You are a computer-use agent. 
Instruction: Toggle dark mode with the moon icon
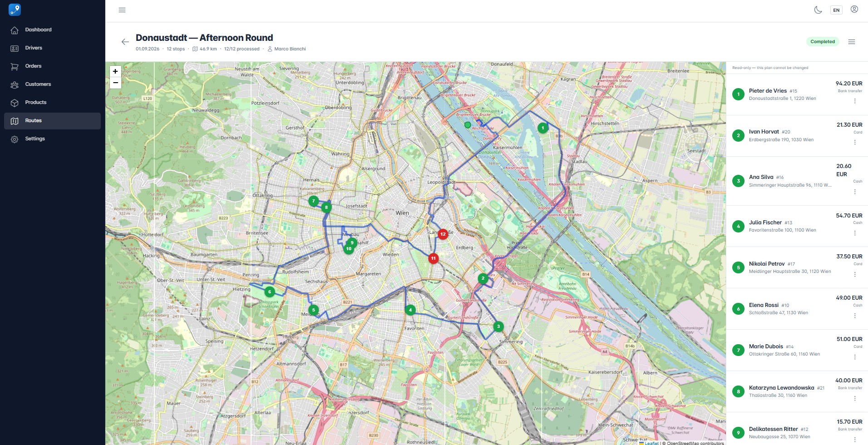pyautogui.click(x=818, y=10)
